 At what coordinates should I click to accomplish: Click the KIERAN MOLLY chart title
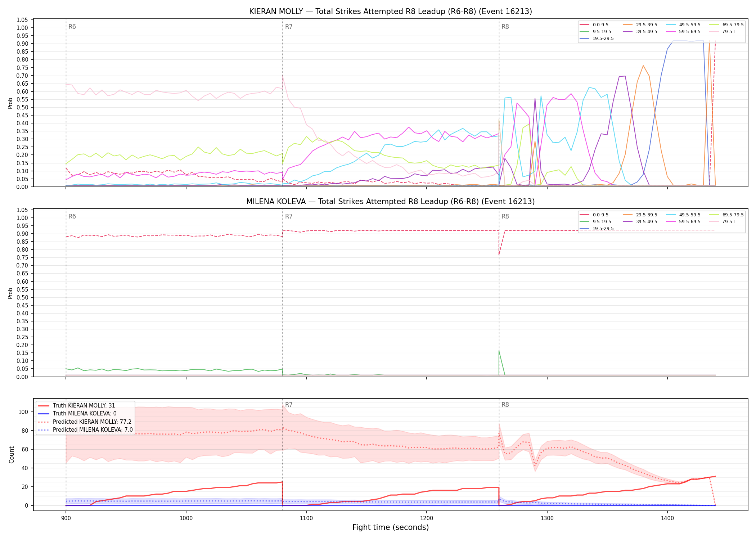coord(391,12)
